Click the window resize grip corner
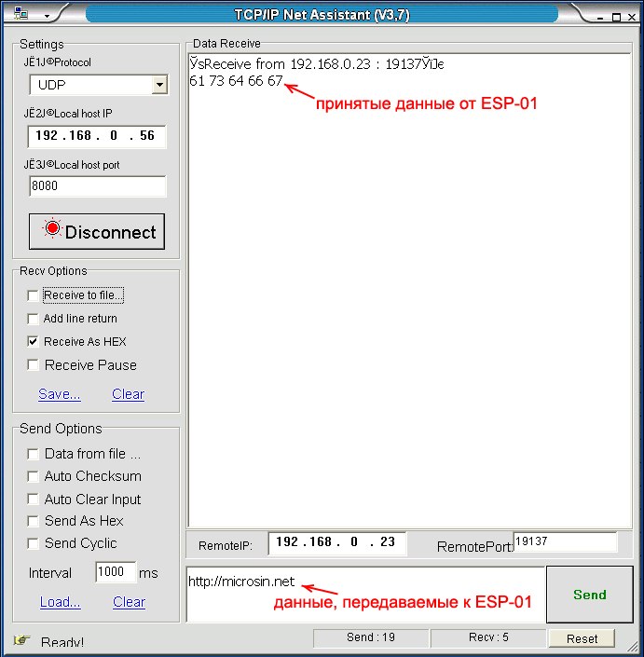The width and height of the screenshot is (644, 657). [635, 646]
